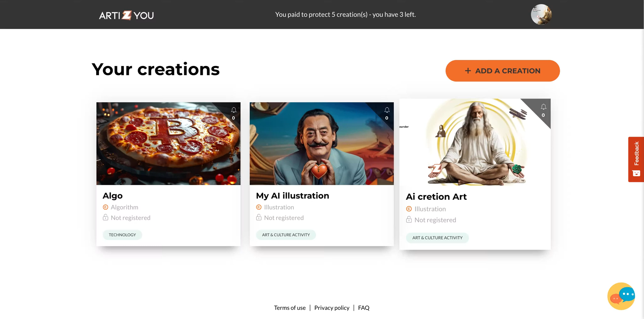Click the copyright icon on My AI illustration card
This screenshot has height=319, width=644.
tap(259, 207)
